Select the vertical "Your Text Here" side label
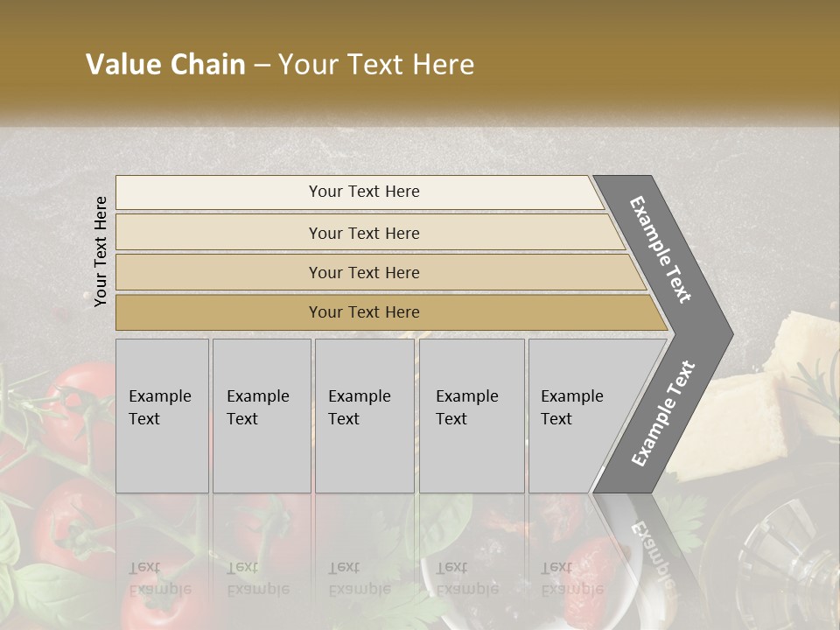 (101, 251)
